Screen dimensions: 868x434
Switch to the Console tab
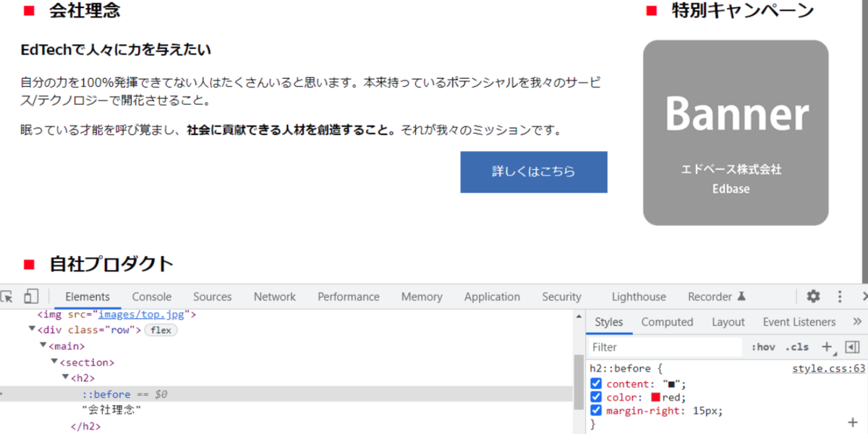point(152,297)
